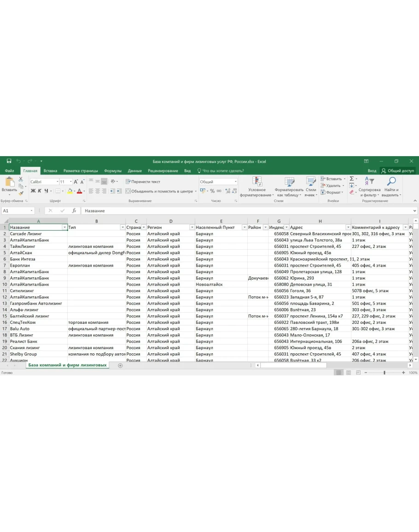Apply accounting currency format icon

[x=203, y=191]
